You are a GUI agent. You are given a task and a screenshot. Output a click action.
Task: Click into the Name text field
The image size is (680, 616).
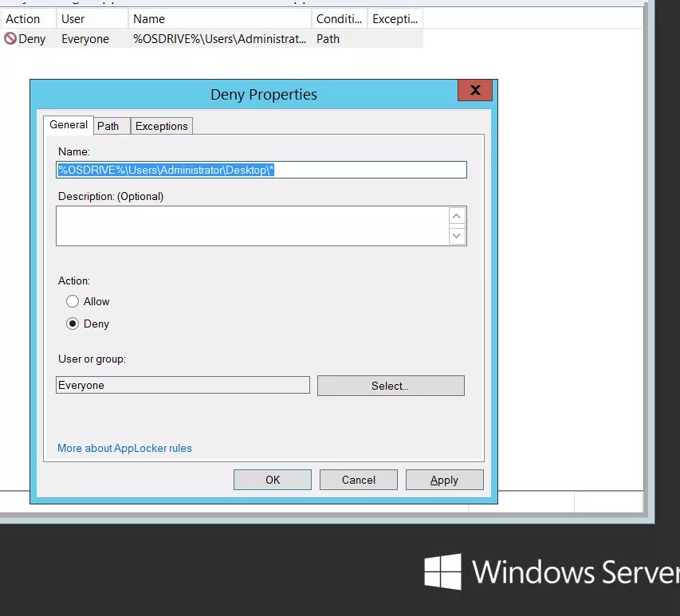point(261,170)
